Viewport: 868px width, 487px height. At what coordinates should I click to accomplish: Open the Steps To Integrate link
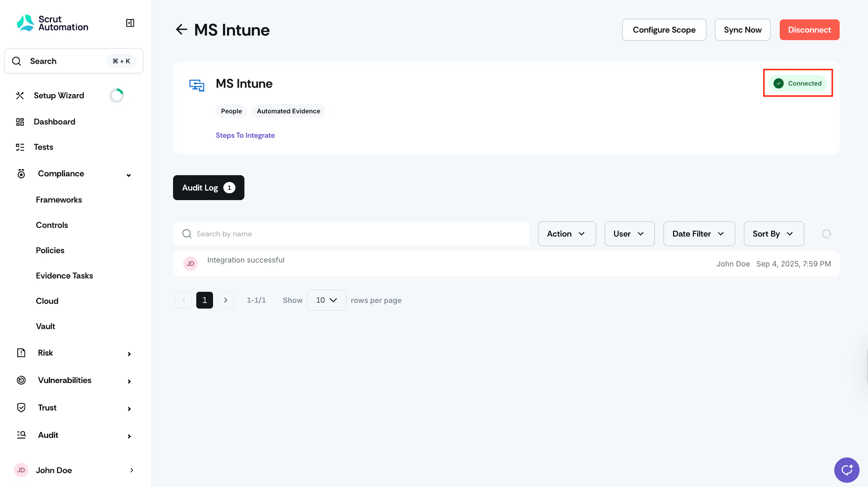point(245,135)
